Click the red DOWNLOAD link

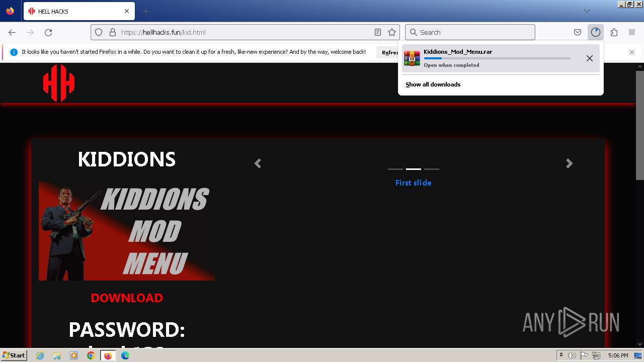(127, 298)
